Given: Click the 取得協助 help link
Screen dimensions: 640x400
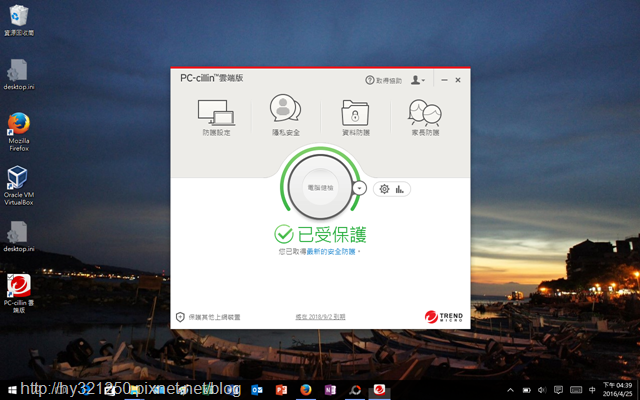Looking at the screenshot, I should click(x=383, y=80).
